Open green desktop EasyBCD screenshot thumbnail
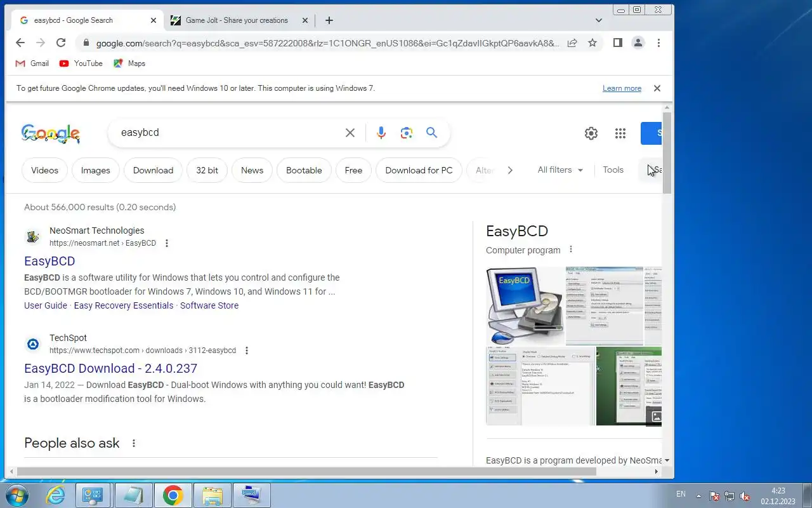 pyautogui.click(x=629, y=386)
